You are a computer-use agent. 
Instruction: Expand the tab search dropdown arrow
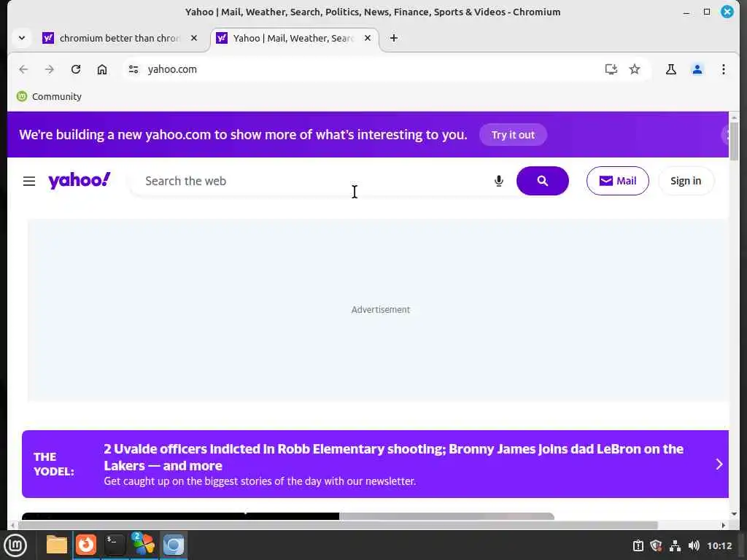click(x=22, y=38)
